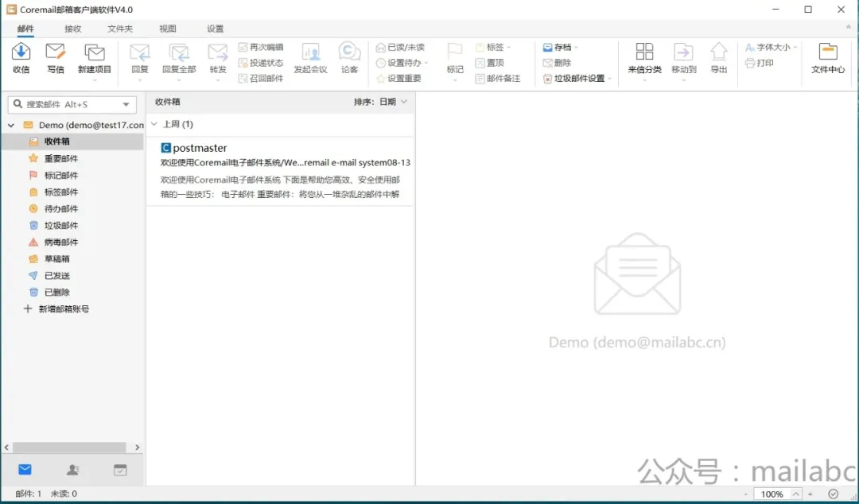This screenshot has width=859, height=504.
Task: Compose a new message with 写信
Action: (x=56, y=58)
